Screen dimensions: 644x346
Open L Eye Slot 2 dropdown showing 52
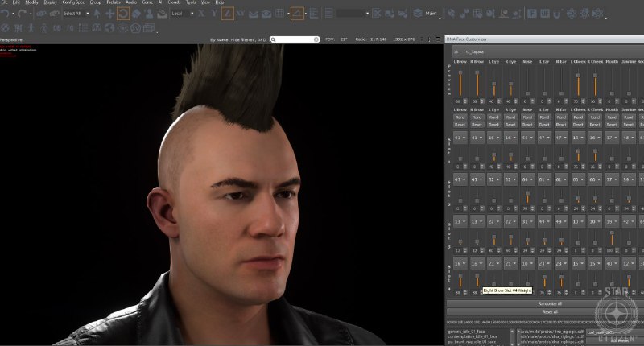click(x=493, y=179)
